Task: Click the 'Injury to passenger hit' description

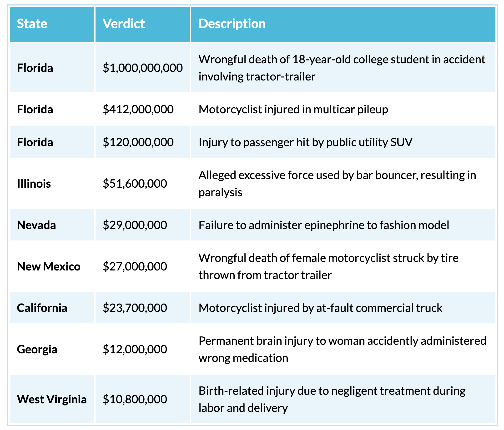Action: click(305, 142)
